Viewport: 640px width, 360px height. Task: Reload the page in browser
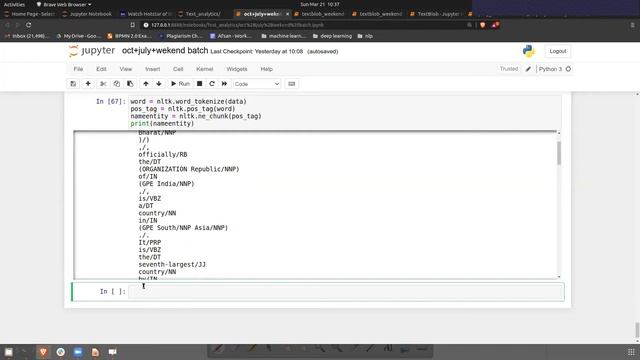point(29,25)
